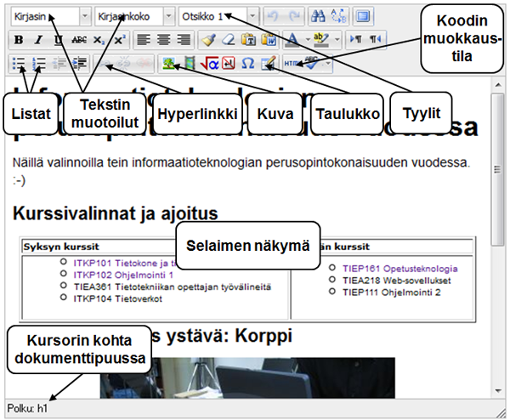
Task: Toggle align right paragraph button
Action: coord(184,40)
